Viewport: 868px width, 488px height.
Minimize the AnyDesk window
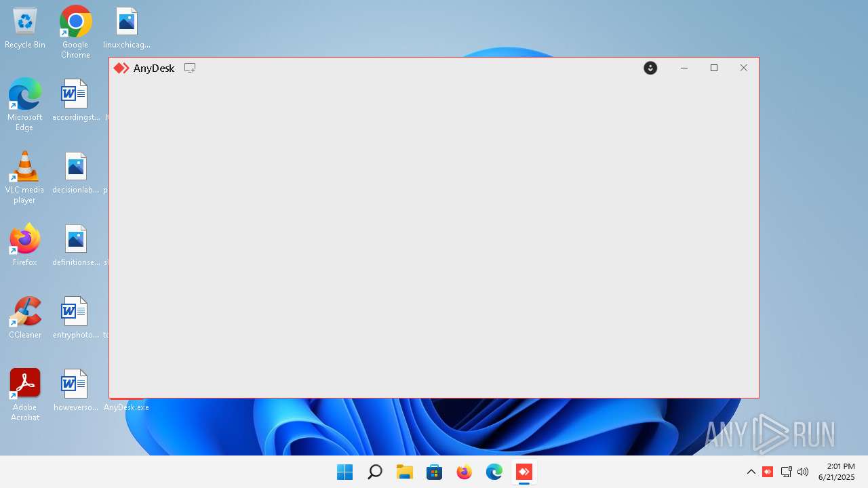[x=684, y=68]
